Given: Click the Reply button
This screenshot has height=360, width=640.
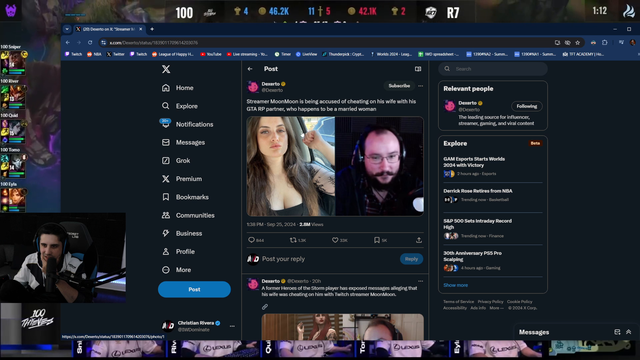Looking at the screenshot, I should 411,259.
